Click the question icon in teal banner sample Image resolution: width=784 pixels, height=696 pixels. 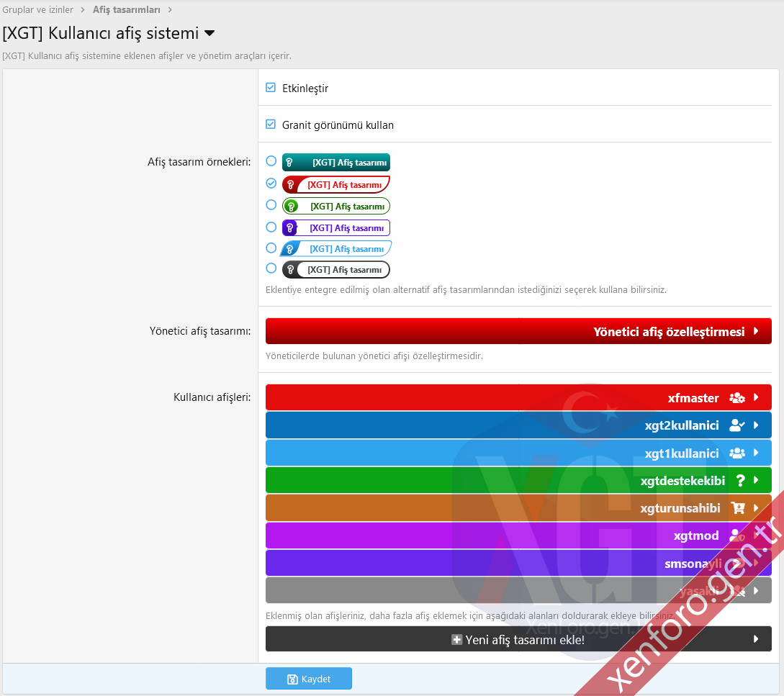click(289, 163)
